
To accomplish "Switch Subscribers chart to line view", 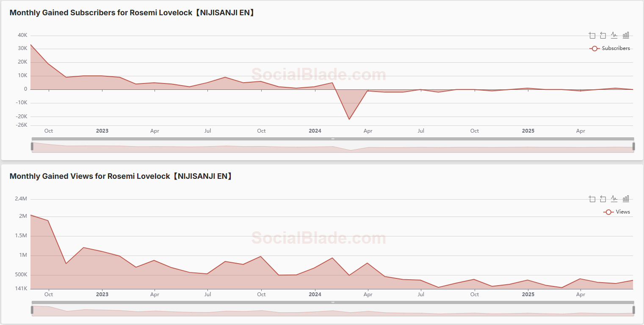I will pos(614,36).
